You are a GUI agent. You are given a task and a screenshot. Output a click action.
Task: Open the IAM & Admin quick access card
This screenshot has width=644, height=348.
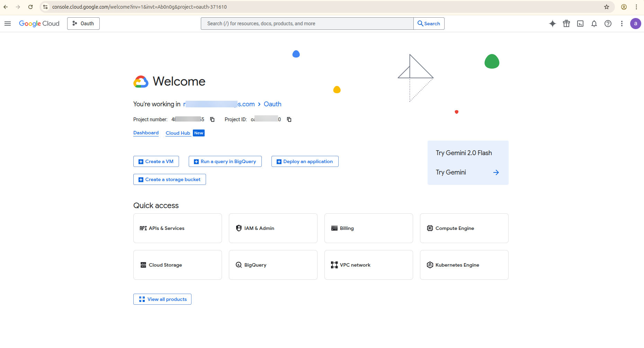(x=273, y=228)
